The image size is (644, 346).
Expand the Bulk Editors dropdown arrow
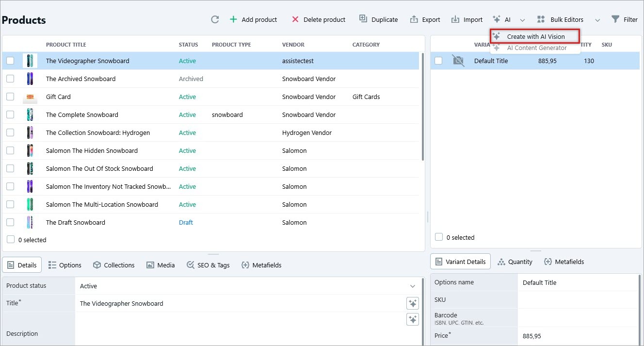click(597, 20)
